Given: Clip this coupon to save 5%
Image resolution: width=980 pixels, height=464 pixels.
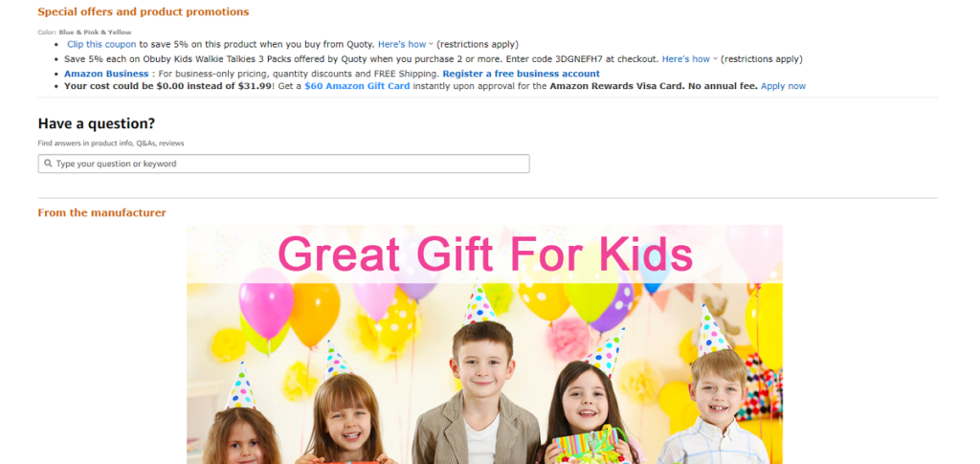Looking at the screenshot, I should coord(101,44).
